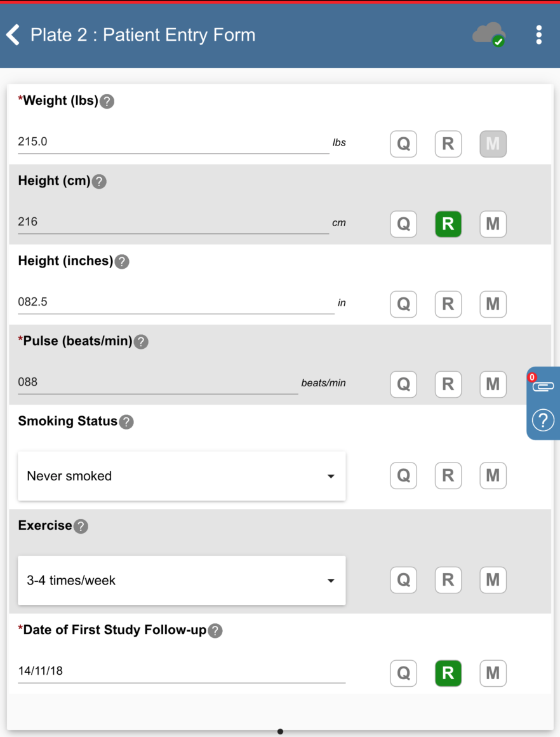Show help for Height (cm) field
The height and width of the screenshot is (737, 560).
pyautogui.click(x=99, y=182)
